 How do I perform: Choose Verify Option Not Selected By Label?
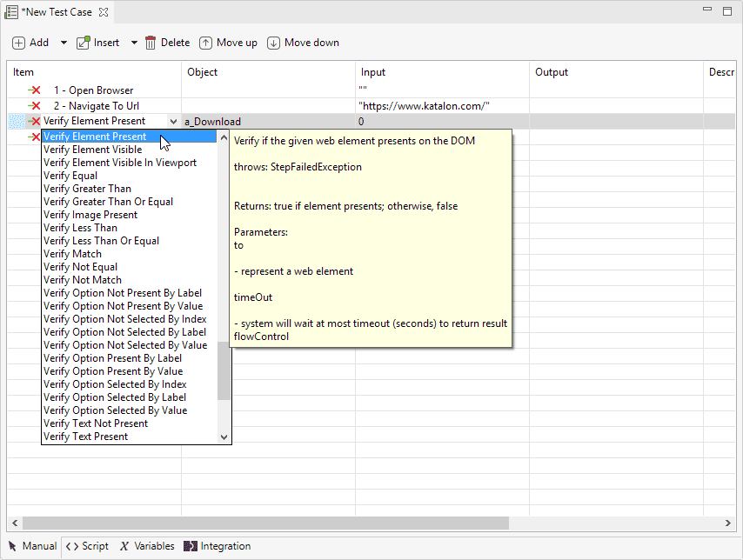pos(130,332)
